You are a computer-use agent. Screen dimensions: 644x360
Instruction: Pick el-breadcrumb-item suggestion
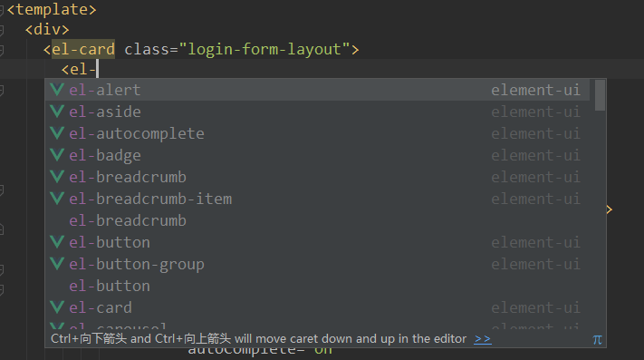318,199
